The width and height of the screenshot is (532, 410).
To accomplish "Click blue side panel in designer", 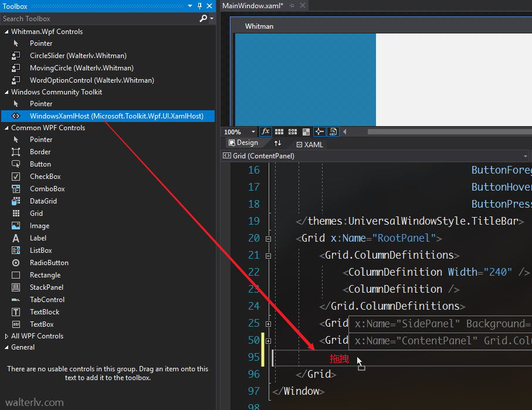I will [306, 79].
